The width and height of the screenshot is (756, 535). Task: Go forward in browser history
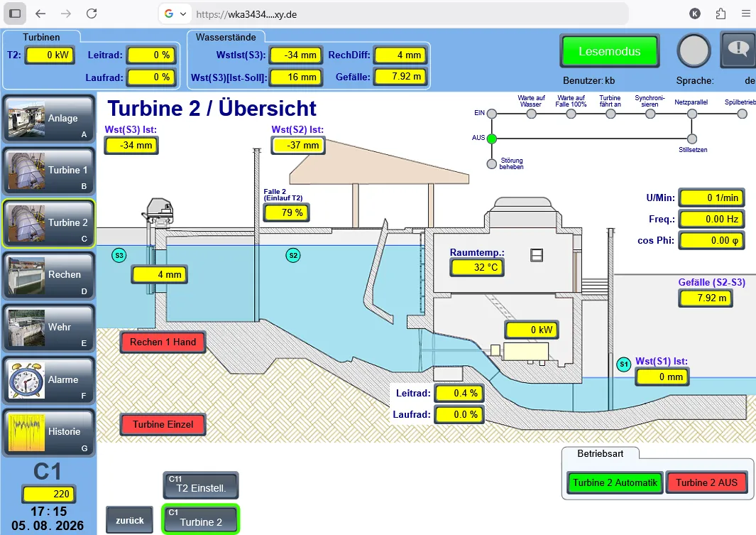coord(65,13)
